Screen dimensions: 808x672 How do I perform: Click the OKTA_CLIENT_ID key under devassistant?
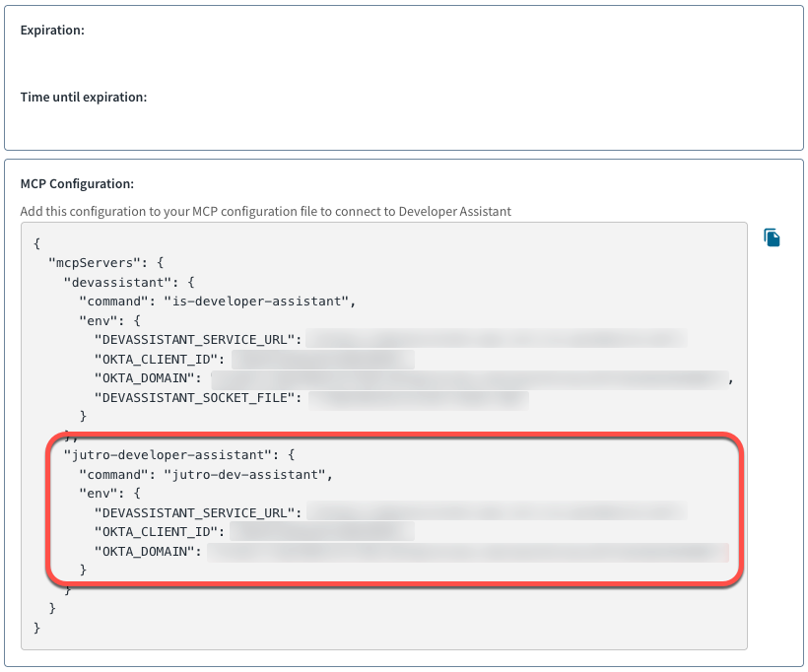(x=156, y=360)
